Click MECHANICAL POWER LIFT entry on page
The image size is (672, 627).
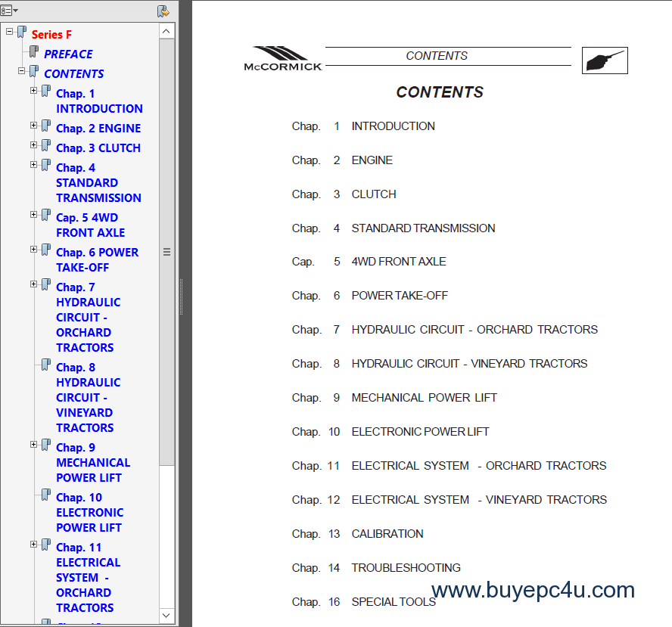425,397
